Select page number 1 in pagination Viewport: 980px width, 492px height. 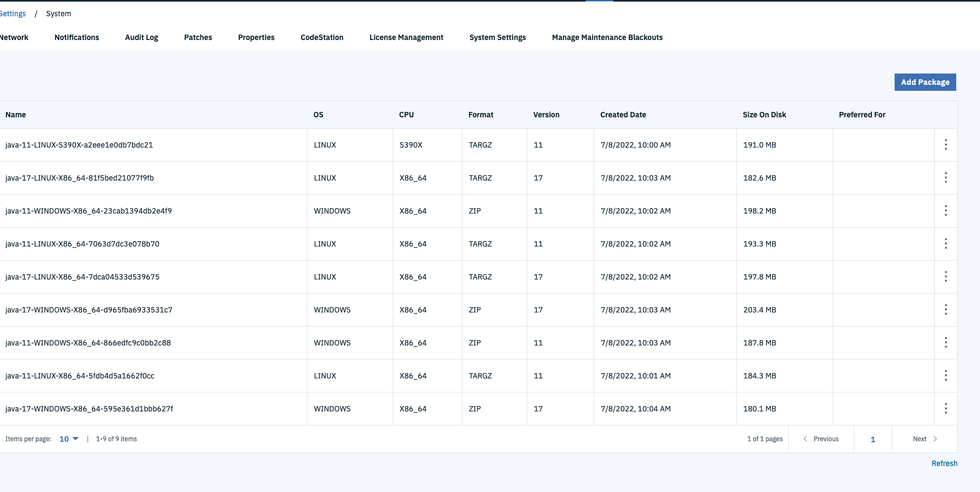pyautogui.click(x=872, y=440)
